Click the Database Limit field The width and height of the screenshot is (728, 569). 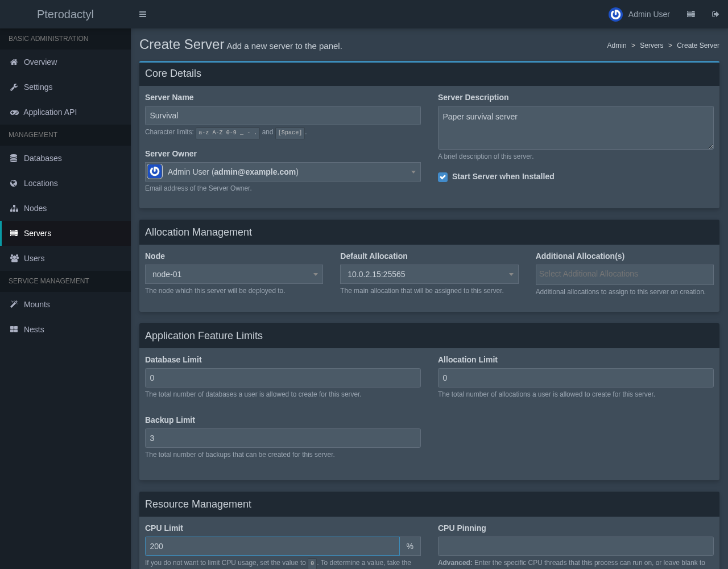click(x=283, y=378)
